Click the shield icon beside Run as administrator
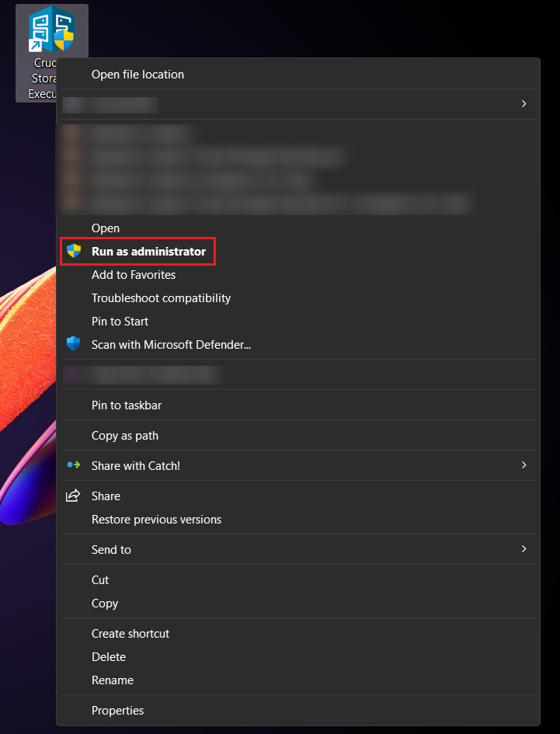Image resolution: width=560 pixels, height=734 pixels. tap(74, 252)
